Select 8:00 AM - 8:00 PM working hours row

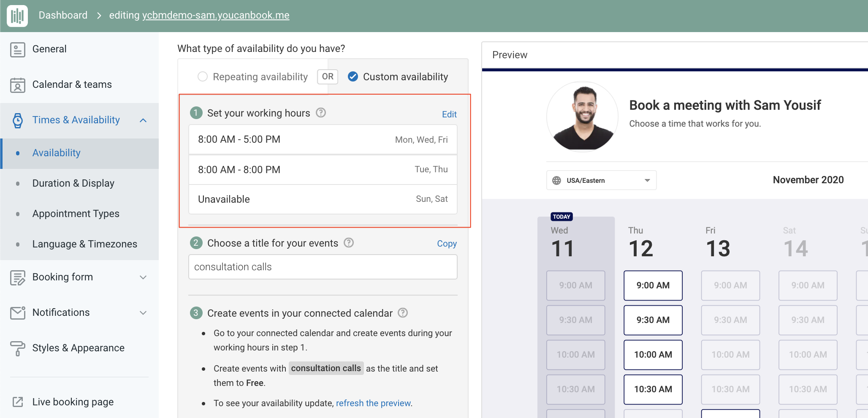323,170
